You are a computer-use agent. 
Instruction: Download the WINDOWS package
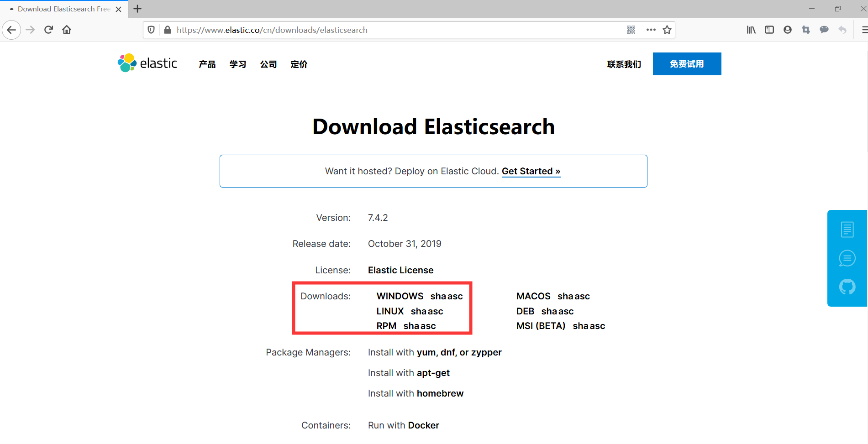[400, 296]
